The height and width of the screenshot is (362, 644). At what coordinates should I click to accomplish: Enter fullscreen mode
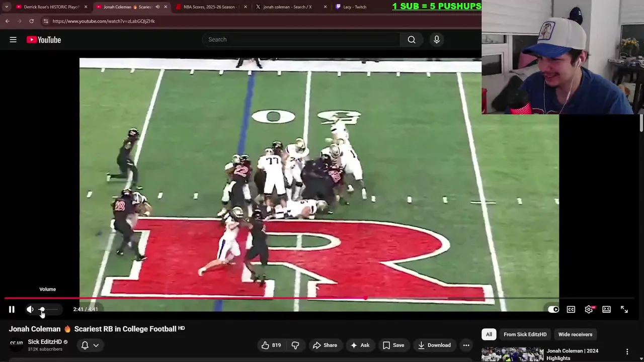pos(624,309)
